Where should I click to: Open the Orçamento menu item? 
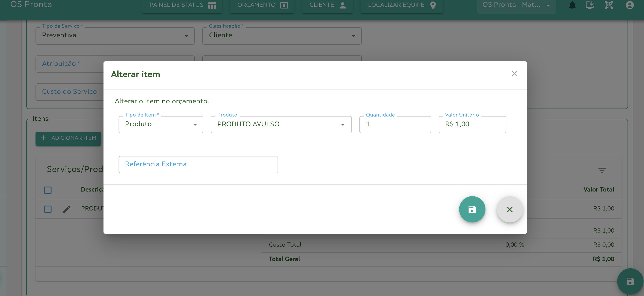coord(262,5)
